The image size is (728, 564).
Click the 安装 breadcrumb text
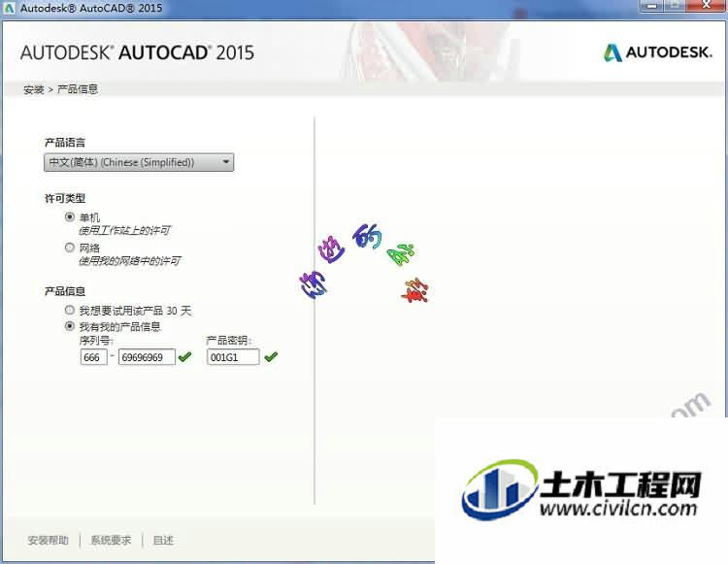click(34, 89)
